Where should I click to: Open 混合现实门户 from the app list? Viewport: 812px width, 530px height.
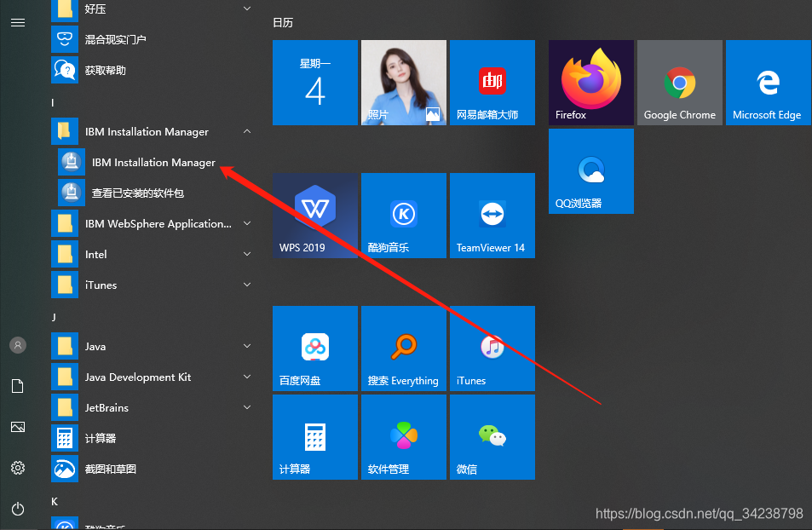[x=153, y=39]
